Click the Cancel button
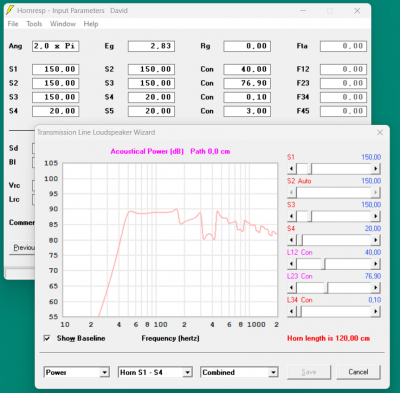This screenshot has width=400, height=393. pyautogui.click(x=358, y=372)
